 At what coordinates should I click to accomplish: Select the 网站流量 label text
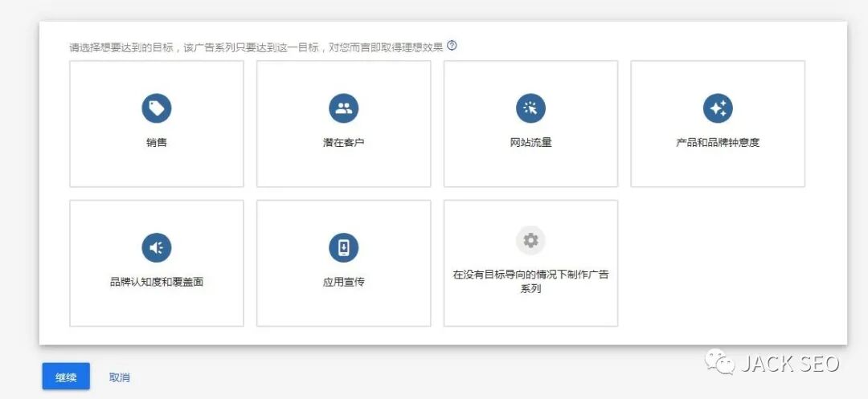(x=531, y=143)
